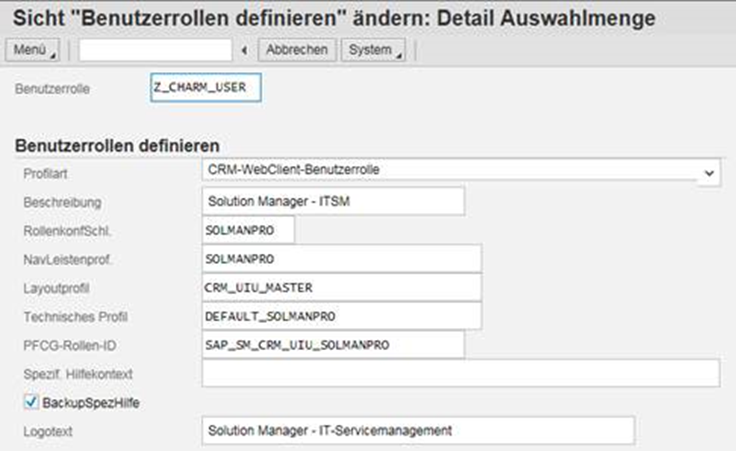Select the Beschreibung input field
Viewport: 736px width, 451px height.
332,201
